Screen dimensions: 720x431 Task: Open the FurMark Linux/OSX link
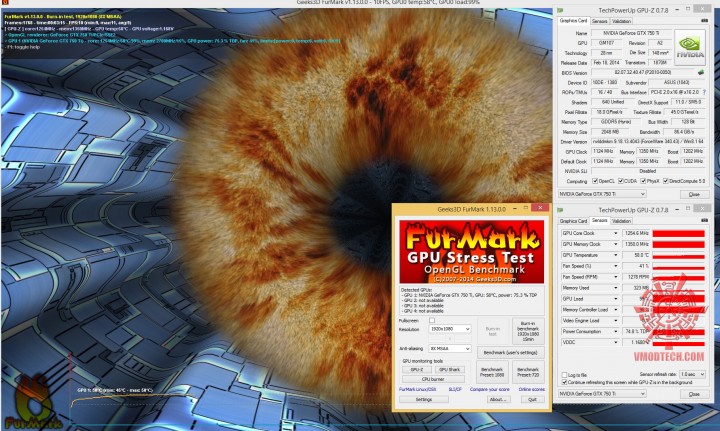417,389
